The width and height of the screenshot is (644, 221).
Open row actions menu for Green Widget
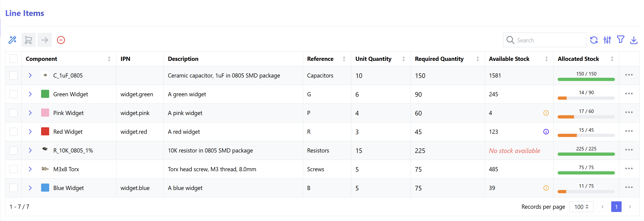click(629, 94)
